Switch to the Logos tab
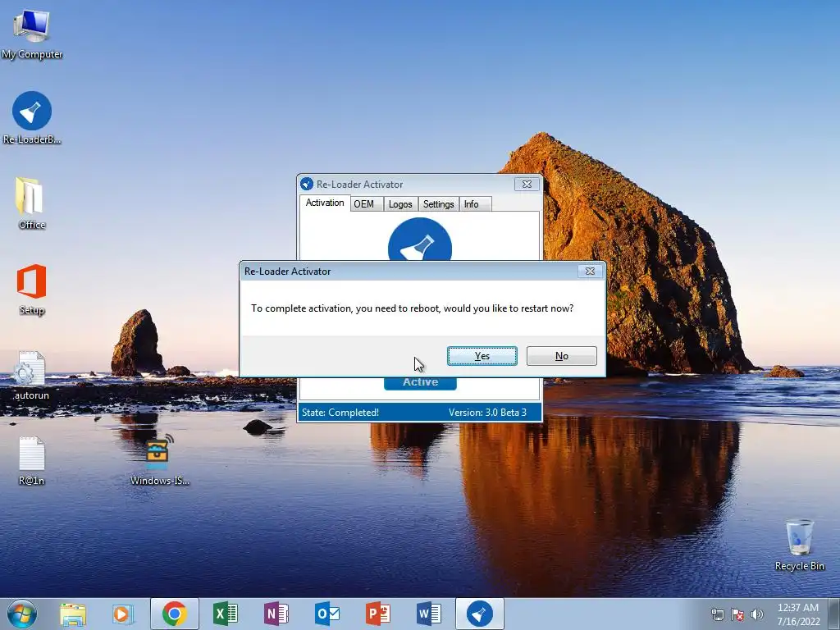Image resolution: width=840 pixels, height=630 pixels. click(x=400, y=204)
